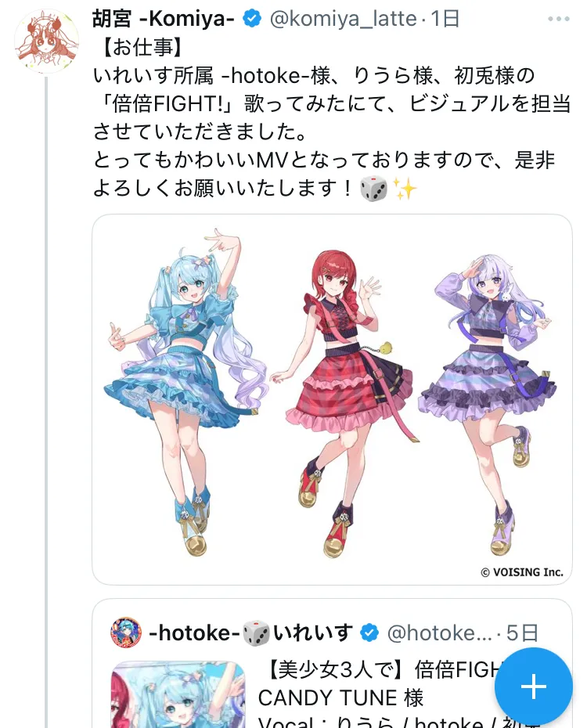Click the @hotoke handle in quoted tweet
The height and width of the screenshot is (728, 587).
[x=438, y=632]
